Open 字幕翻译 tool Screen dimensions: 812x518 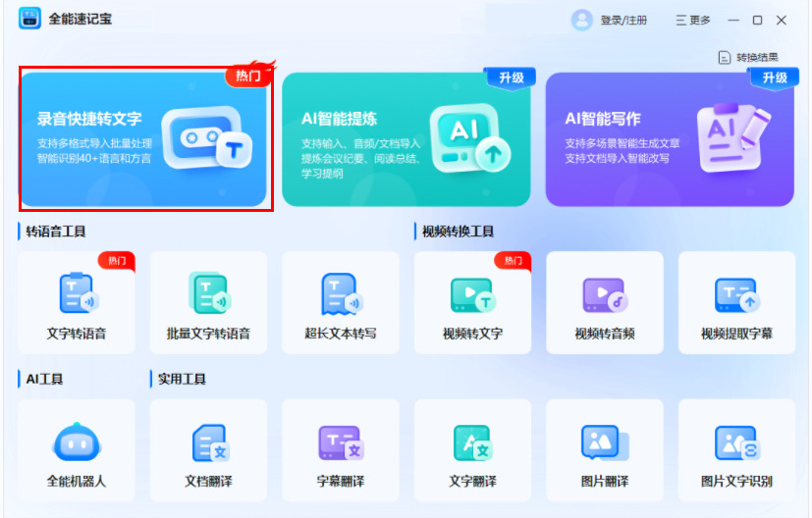341,450
